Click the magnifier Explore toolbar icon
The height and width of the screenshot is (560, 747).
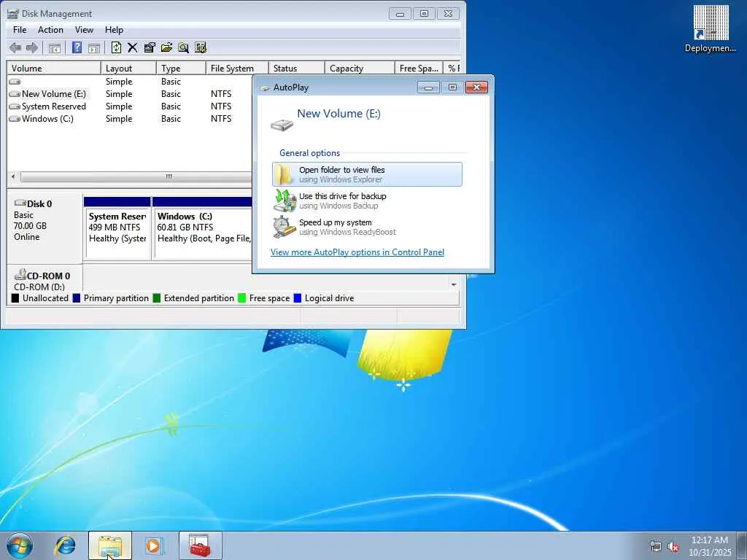[183, 47]
